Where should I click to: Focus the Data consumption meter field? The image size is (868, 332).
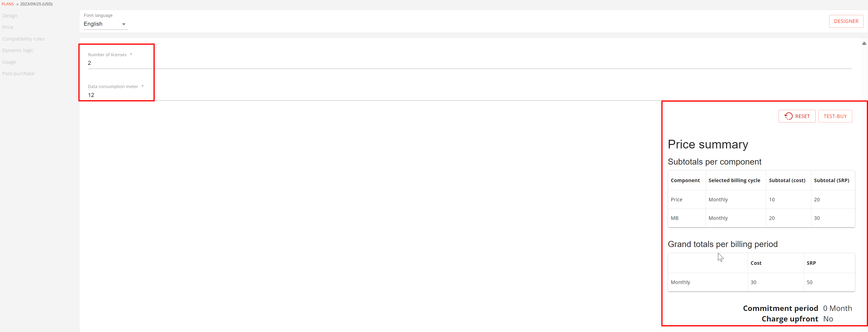470,95
